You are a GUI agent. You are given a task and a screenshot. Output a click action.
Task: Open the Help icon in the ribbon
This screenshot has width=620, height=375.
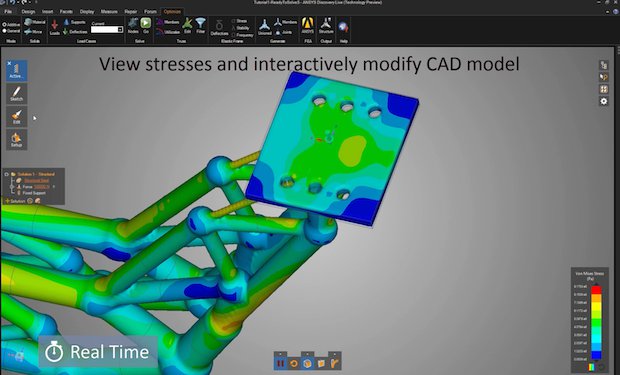343,27
